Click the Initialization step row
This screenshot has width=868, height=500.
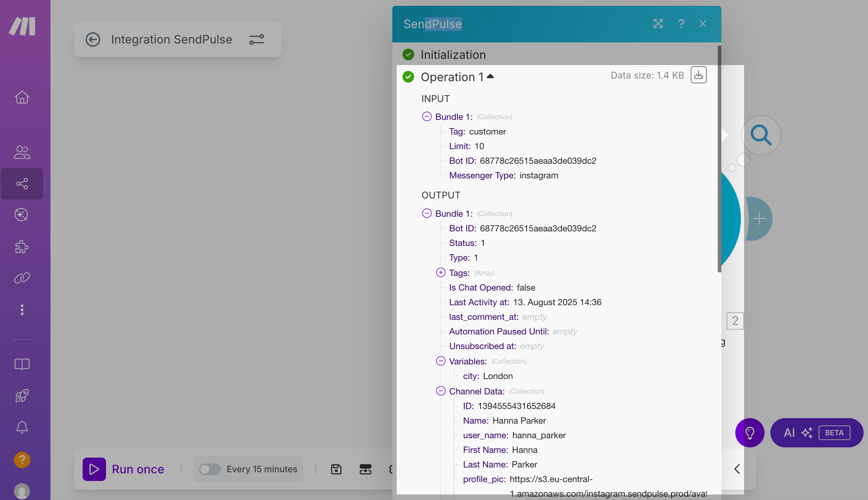453,54
